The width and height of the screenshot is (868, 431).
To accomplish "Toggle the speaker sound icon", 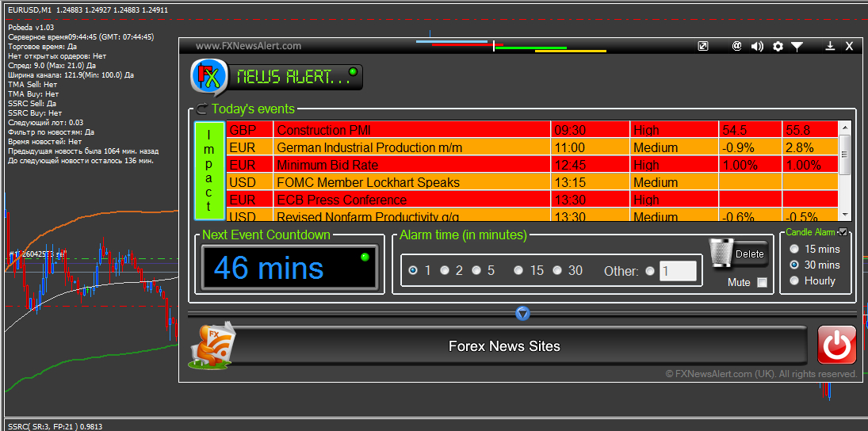I will [x=757, y=47].
